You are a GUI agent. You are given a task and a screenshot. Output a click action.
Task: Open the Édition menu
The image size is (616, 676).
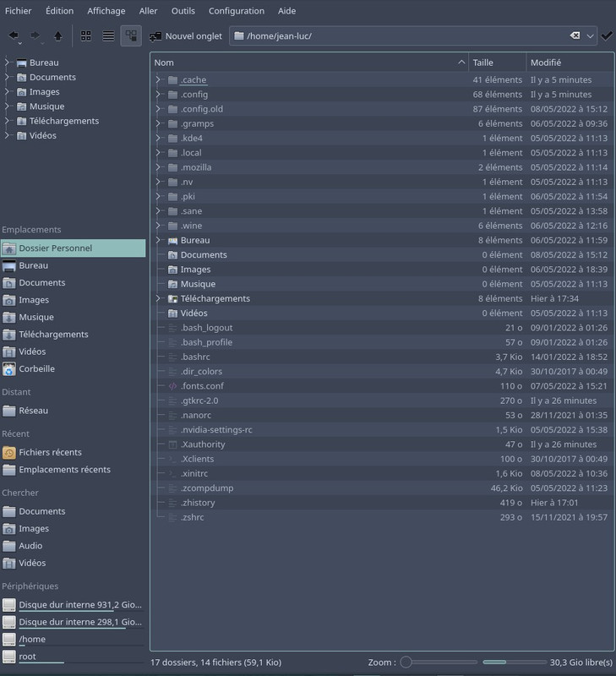(59, 11)
